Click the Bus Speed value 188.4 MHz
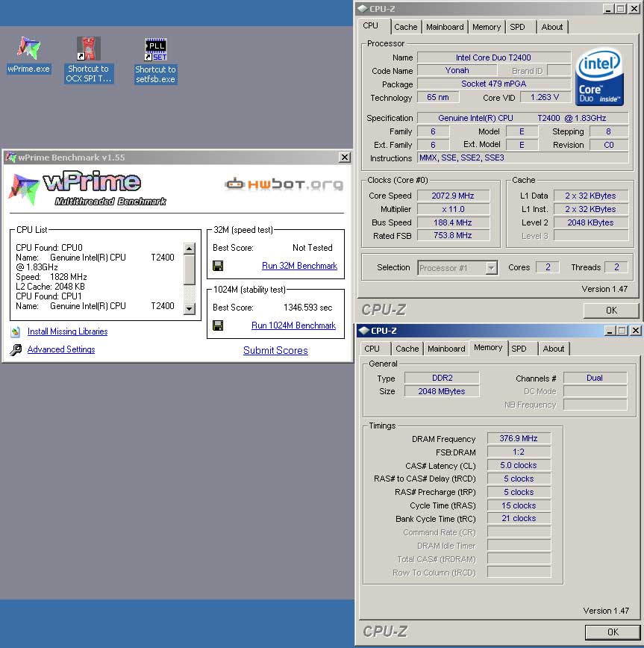 pos(453,222)
